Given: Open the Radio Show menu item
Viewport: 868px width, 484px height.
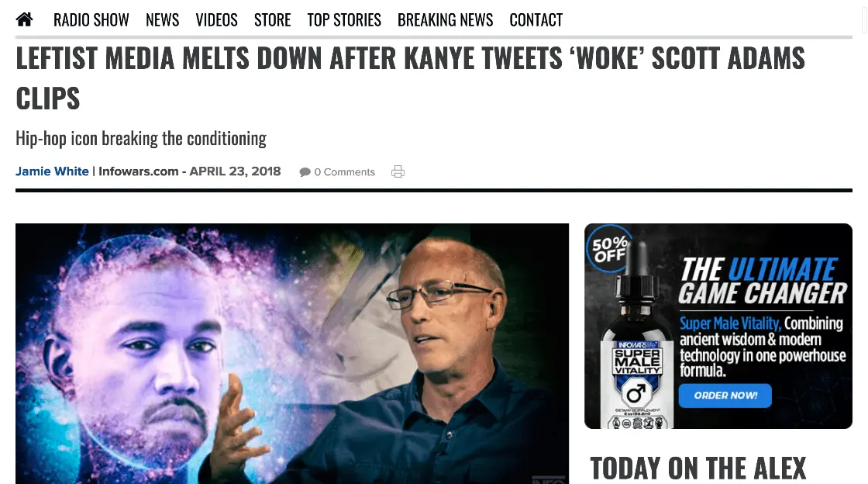Looking at the screenshot, I should [91, 20].
